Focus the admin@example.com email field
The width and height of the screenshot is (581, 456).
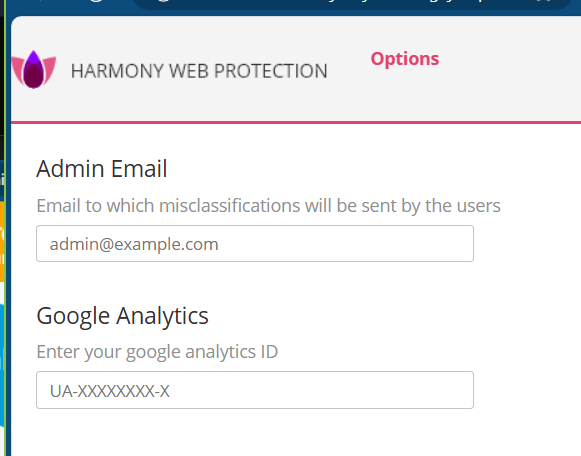tap(255, 243)
